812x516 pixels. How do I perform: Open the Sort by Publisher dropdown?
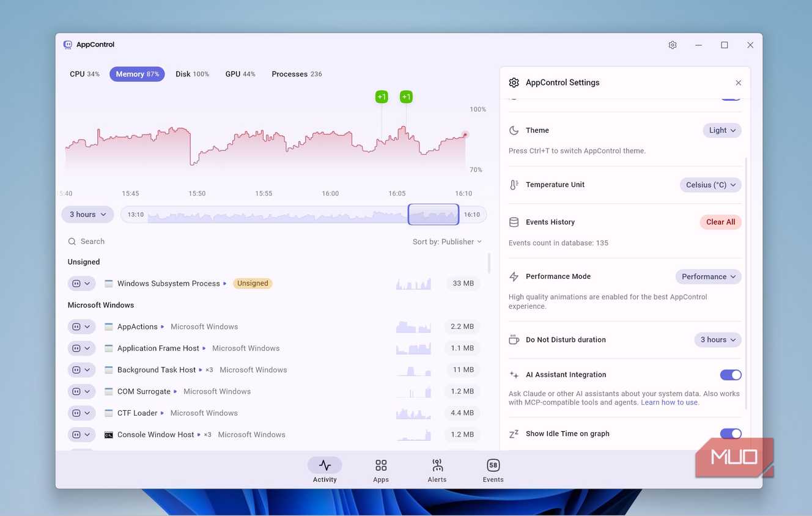pos(447,241)
